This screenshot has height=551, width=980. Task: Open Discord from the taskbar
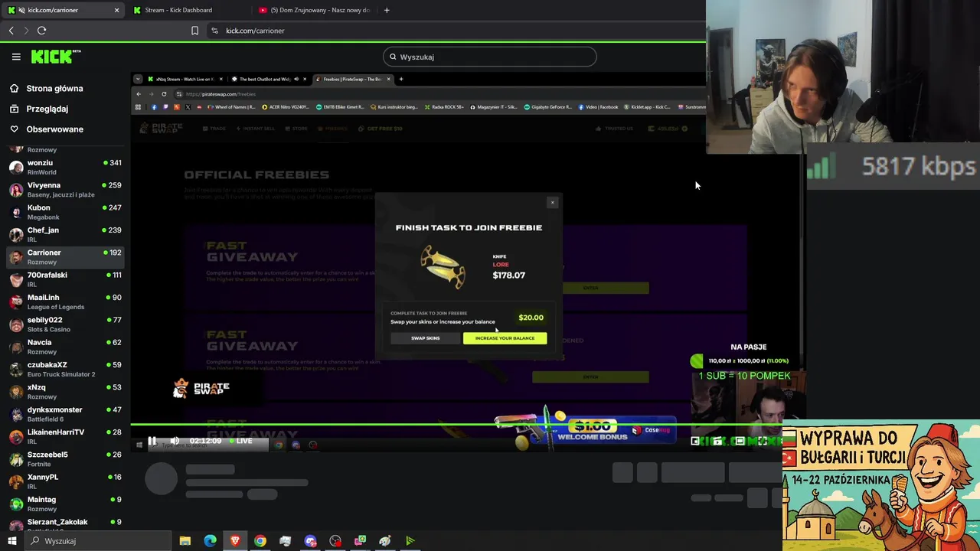pyautogui.click(x=310, y=541)
